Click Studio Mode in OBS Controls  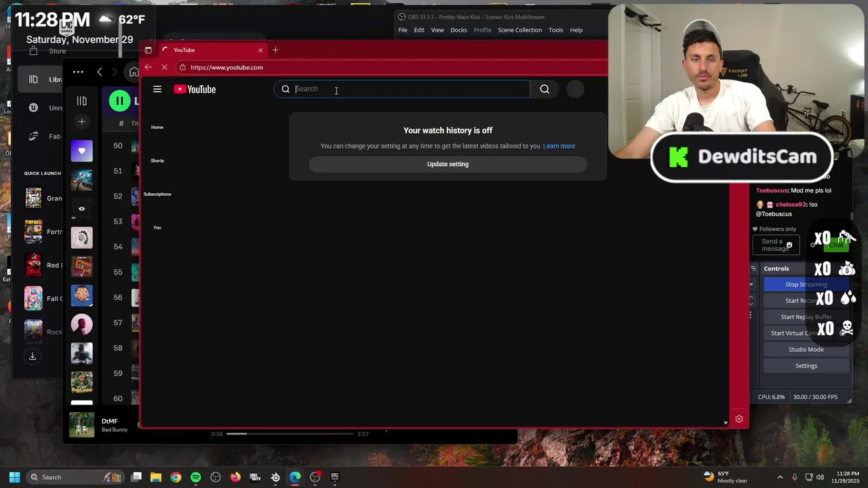[x=806, y=350]
